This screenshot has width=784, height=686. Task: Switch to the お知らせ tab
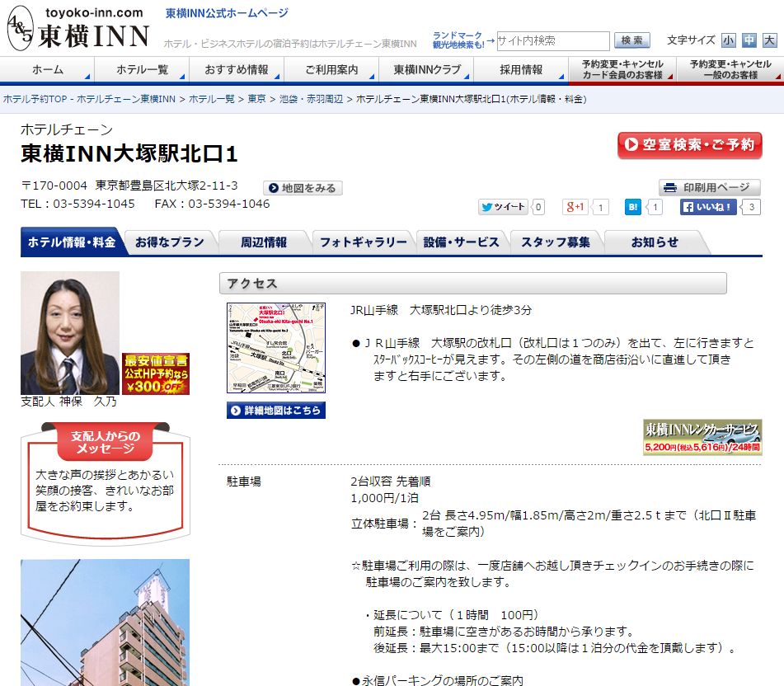[x=655, y=242]
